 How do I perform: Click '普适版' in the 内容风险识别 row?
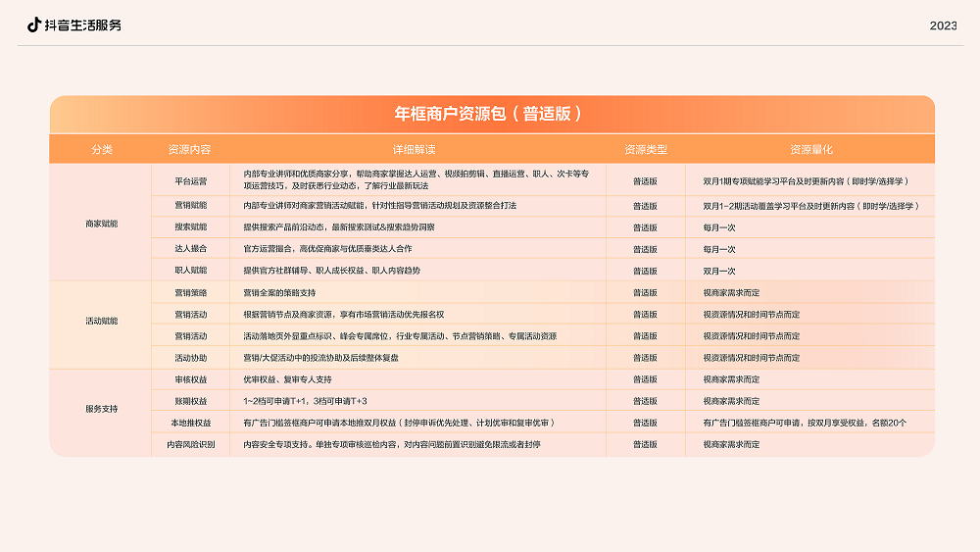coord(645,444)
